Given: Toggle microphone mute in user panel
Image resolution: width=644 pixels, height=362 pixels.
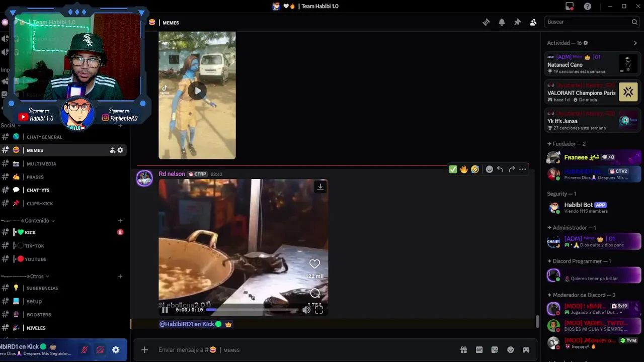Looking at the screenshot, I should 85,350.
